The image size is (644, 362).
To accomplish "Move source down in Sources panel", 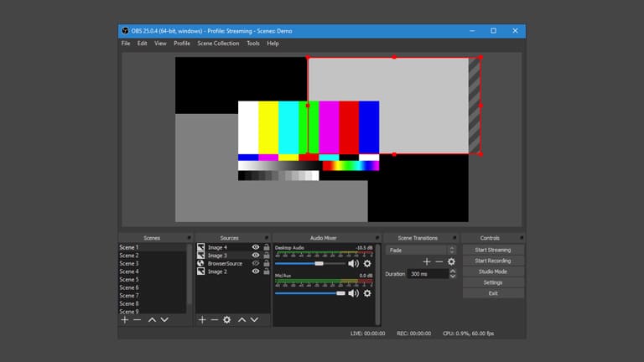I will click(x=254, y=320).
